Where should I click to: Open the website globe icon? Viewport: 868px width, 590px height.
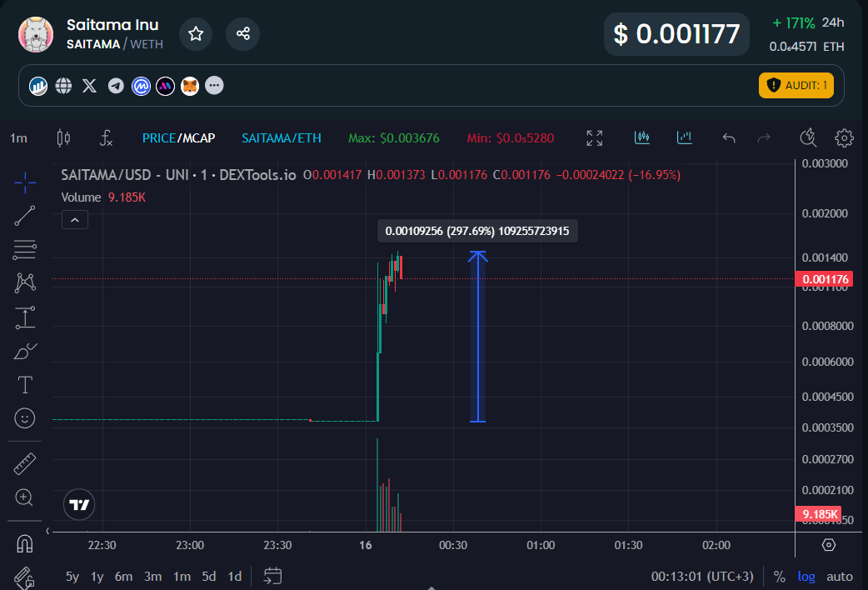click(63, 86)
